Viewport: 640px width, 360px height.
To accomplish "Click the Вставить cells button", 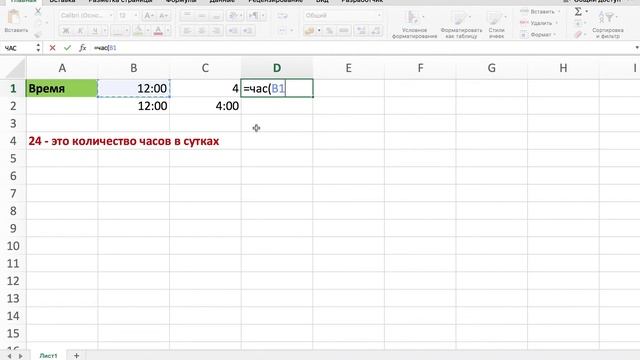I will (x=539, y=11).
